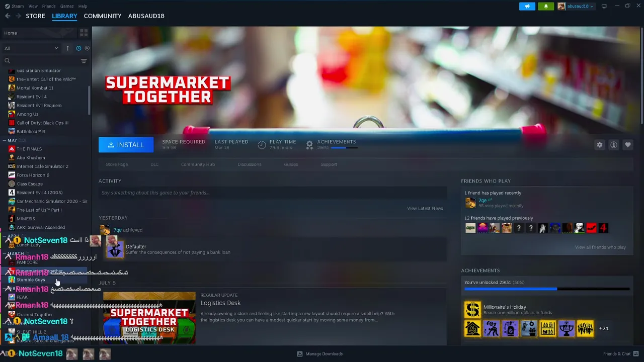Screen dimensions: 644x362
Task: Go to the STORE tab
Action: (x=35, y=16)
